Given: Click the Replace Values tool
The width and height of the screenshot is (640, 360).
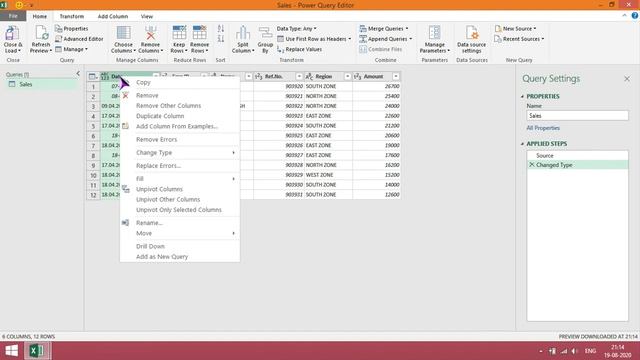Looking at the screenshot, I should tap(299, 49).
